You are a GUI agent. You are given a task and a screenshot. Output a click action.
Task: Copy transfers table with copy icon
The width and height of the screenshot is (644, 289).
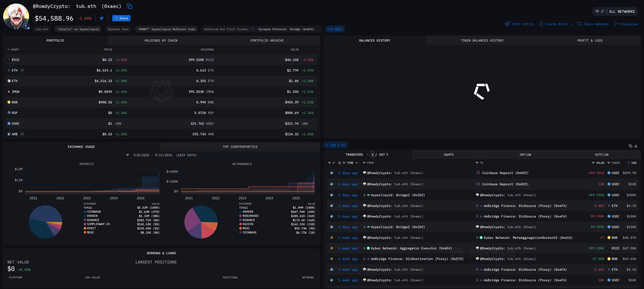[x=630, y=146]
